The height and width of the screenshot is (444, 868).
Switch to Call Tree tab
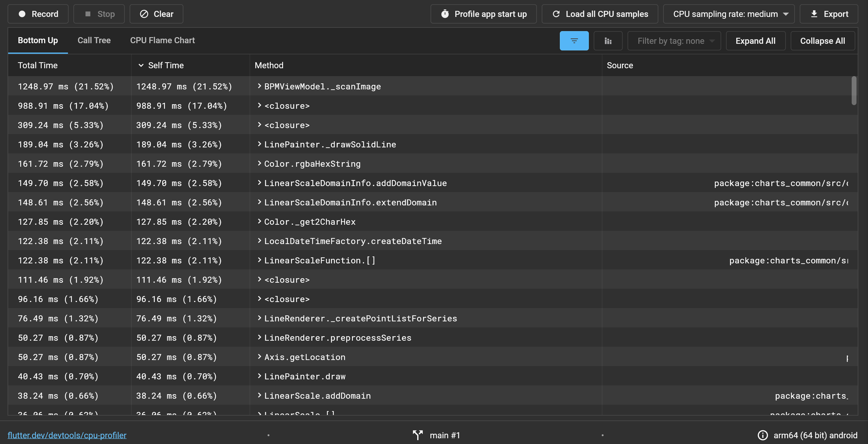click(94, 40)
